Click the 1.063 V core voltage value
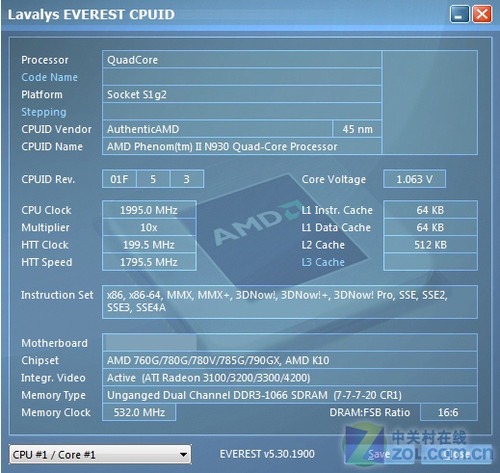This screenshot has width=500, height=473. 414,179
